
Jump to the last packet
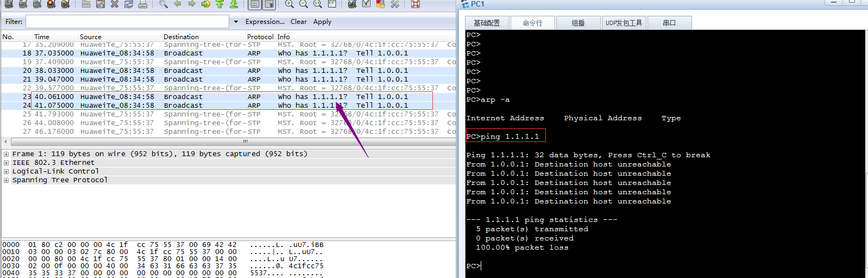click(x=234, y=4)
